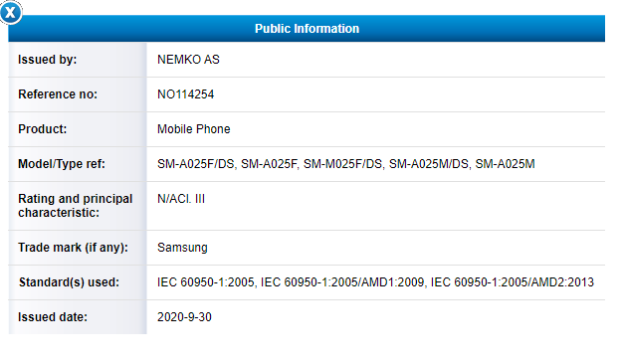Click the reference number NO114254
The height and width of the screenshot is (364, 624).
coord(185,94)
